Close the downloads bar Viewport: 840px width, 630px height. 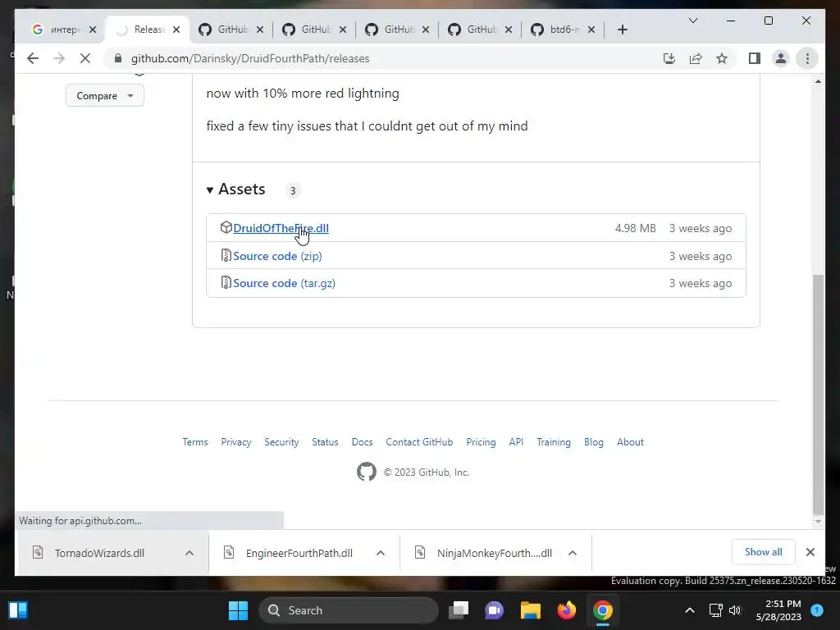(x=810, y=552)
